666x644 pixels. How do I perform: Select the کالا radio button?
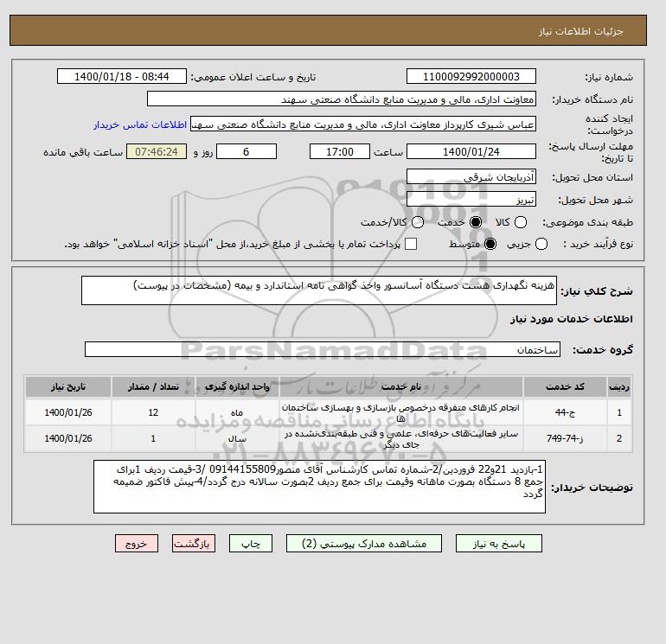521,222
